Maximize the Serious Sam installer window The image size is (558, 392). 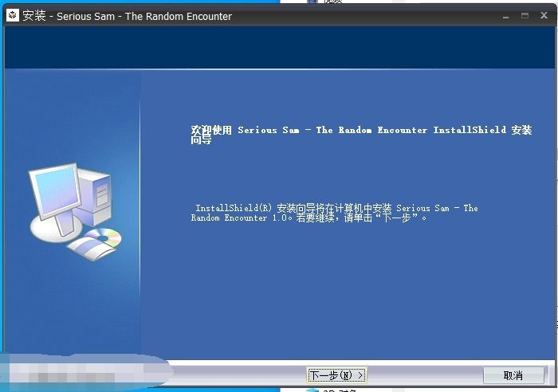pos(525,15)
